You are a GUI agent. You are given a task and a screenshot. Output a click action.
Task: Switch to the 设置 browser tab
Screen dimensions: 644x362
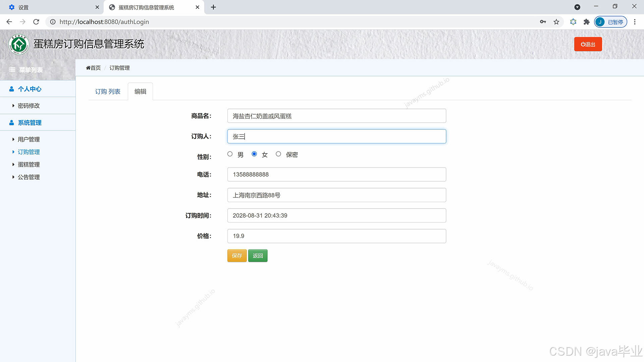point(52,7)
